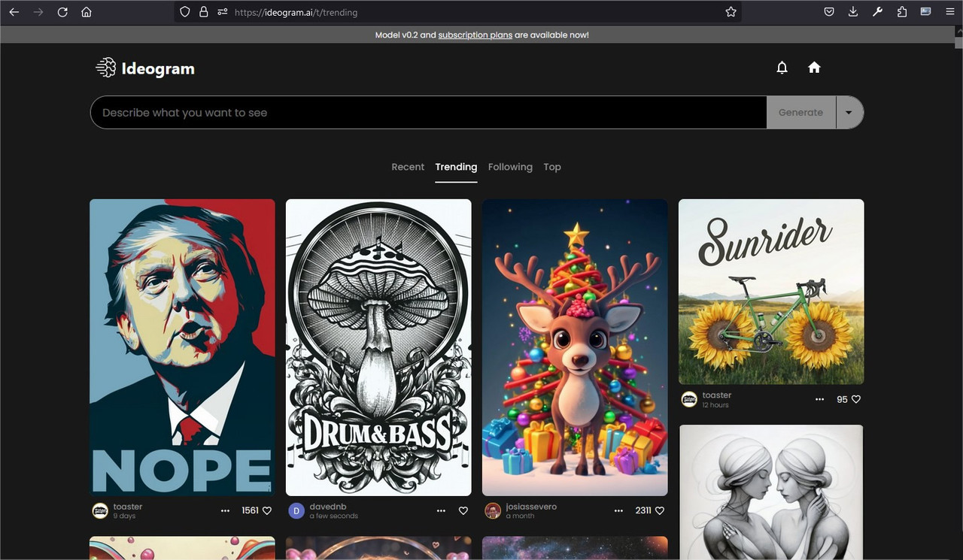Image resolution: width=963 pixels, height=560 pixels.
Task: Open the three-dot menu on davednb's post
Action: (441, 510)
